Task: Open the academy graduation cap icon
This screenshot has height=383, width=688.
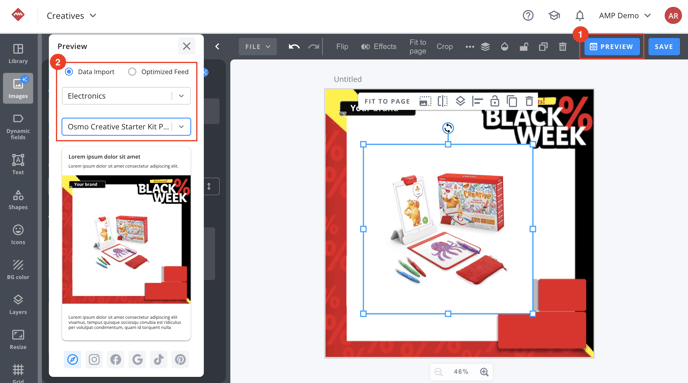Action: pos(554,16)
